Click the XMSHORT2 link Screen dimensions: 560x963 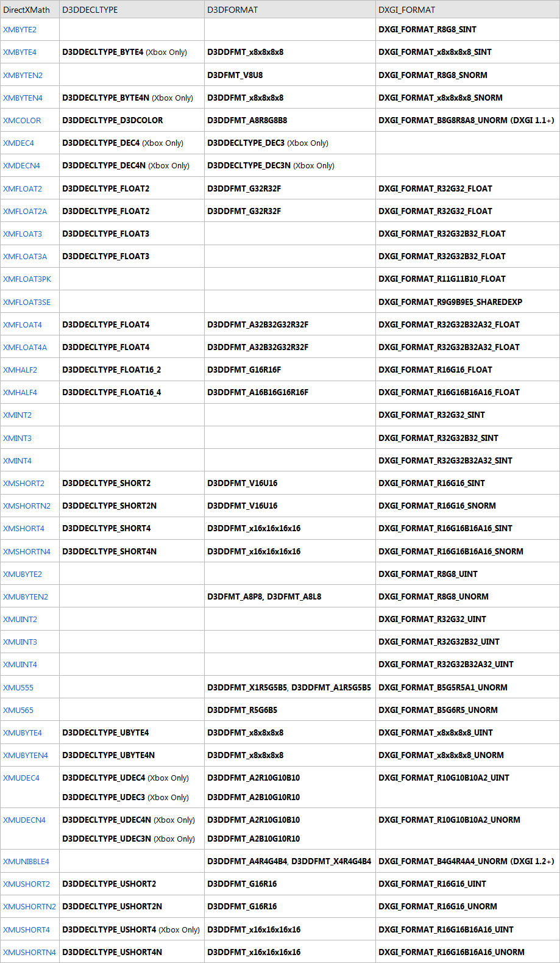[x=24, y=483]
